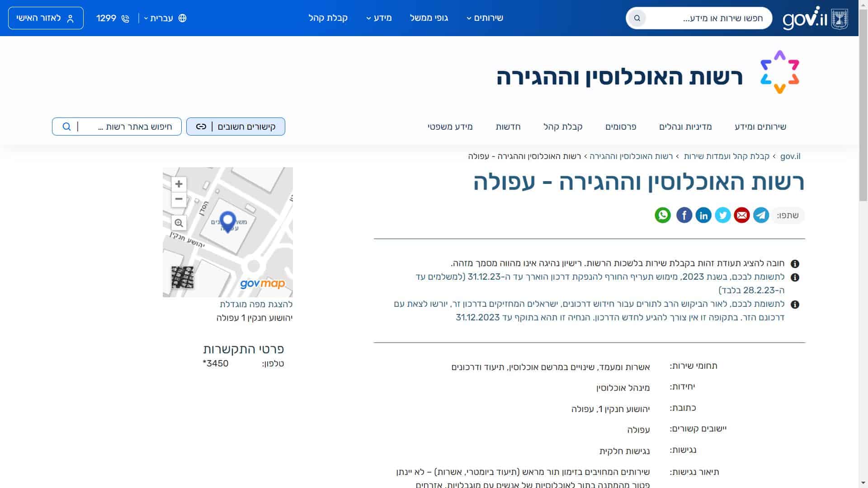Toggle map satellite layer thumbnail
The height and width of the screenshot is (488, 868).
(x=183, y=277)
